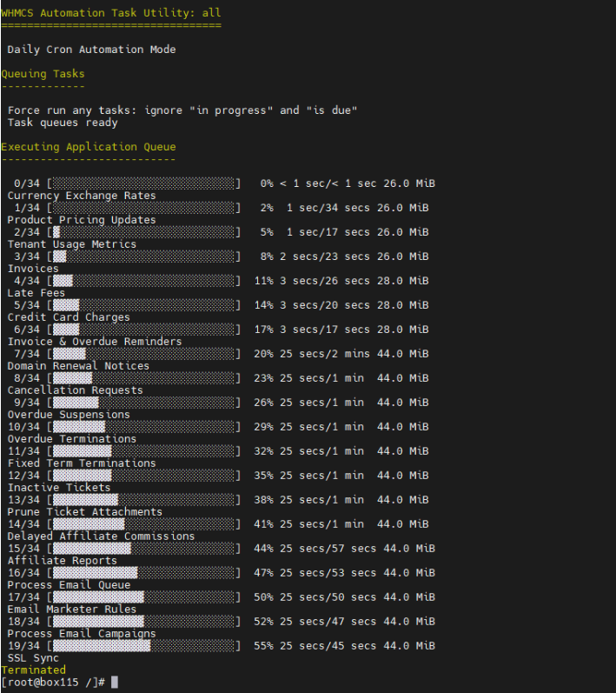This screenshot has width=616, height=693.
Task: Click the '55%' percentage value
Action: point(263,645)
